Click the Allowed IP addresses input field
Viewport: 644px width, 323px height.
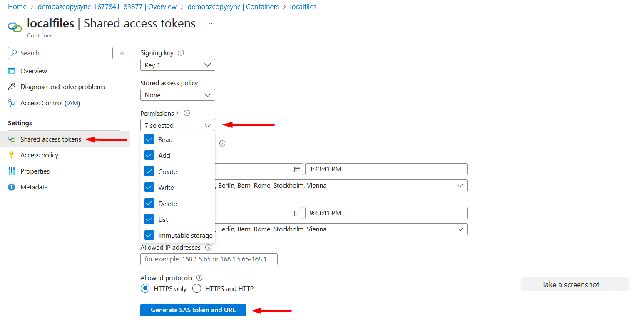tap(209, 259)
